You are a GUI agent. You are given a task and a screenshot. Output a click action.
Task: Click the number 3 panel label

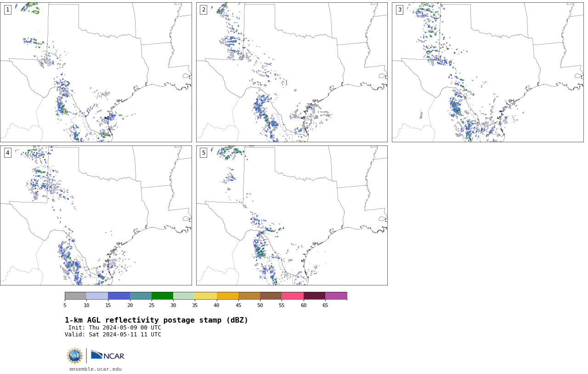click(400, 10)
